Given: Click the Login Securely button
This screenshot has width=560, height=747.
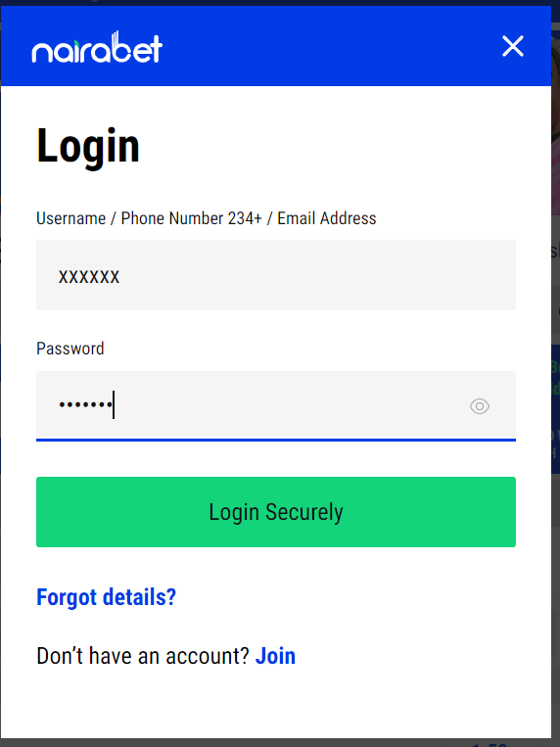Looking at the screenshot, I should pos(276,512).
